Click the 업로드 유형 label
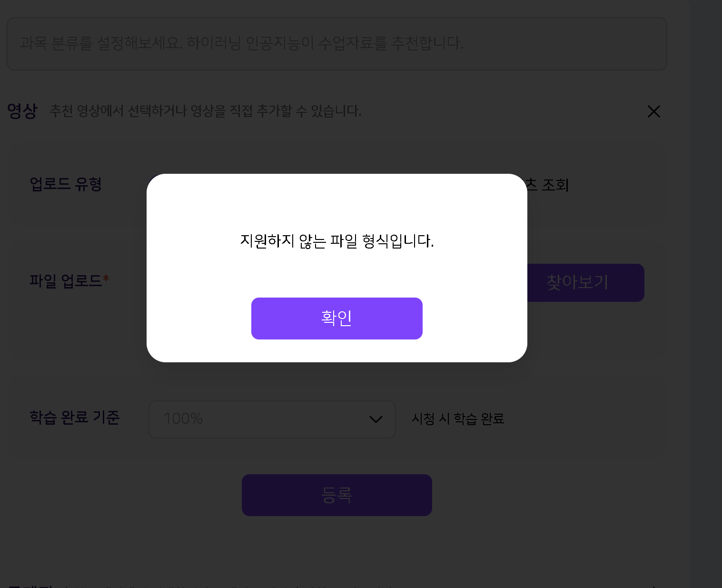 [66, 184]
